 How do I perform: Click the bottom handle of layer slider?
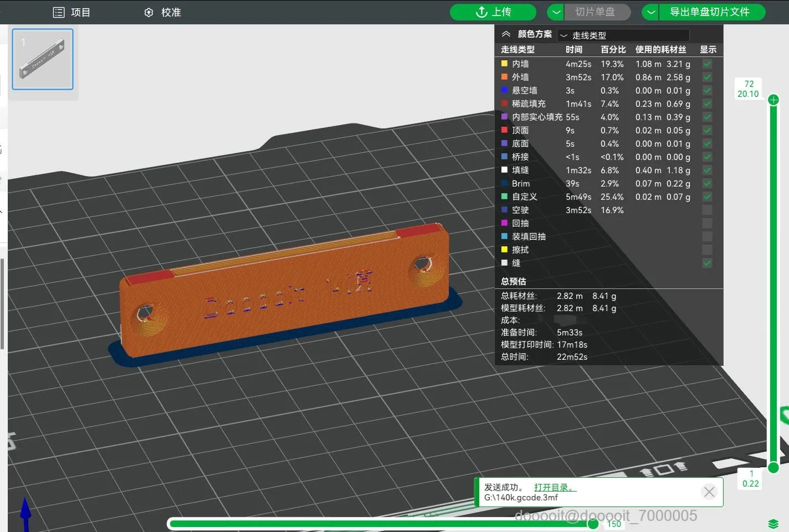773,468
